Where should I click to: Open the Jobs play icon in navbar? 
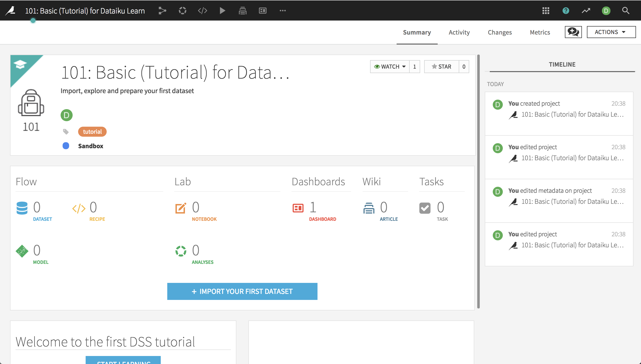pyautogui.click(x=222, y=11)
